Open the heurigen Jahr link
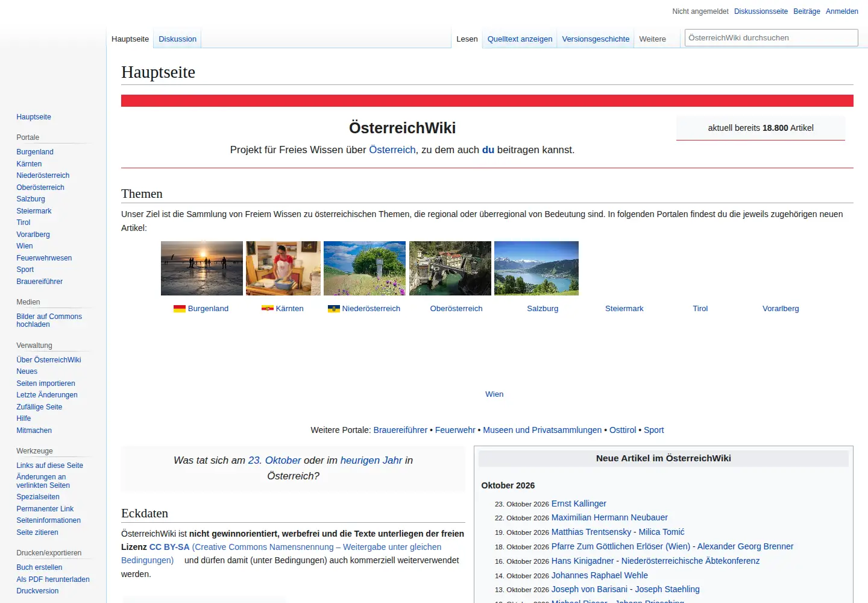Viewport: 868px width, 603px height. click(x=371, y=460)
